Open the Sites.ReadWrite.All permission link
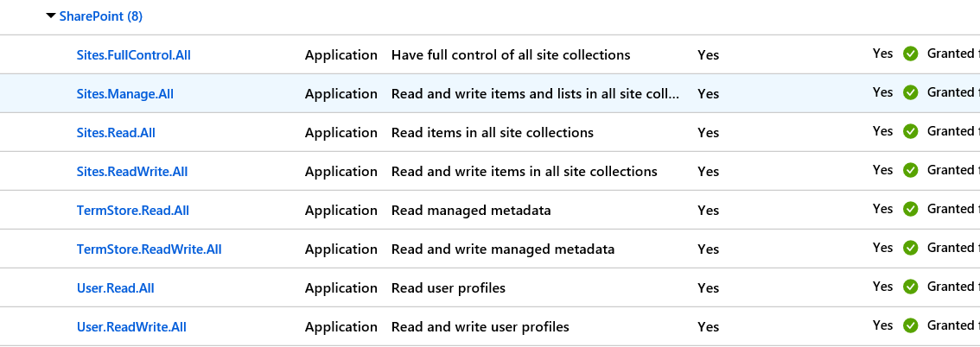The height and width of the screenshot is (347, 980). coord(132,171)
